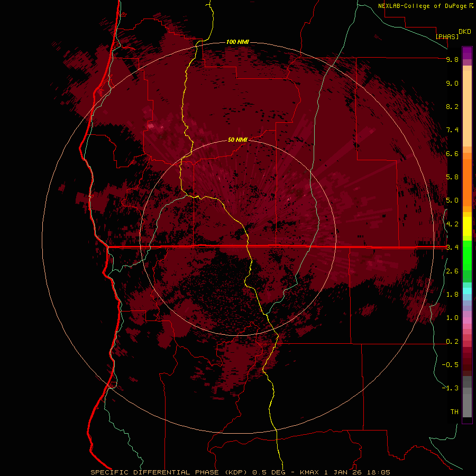Click the TH threshold label on the scale

coord(454,412)
